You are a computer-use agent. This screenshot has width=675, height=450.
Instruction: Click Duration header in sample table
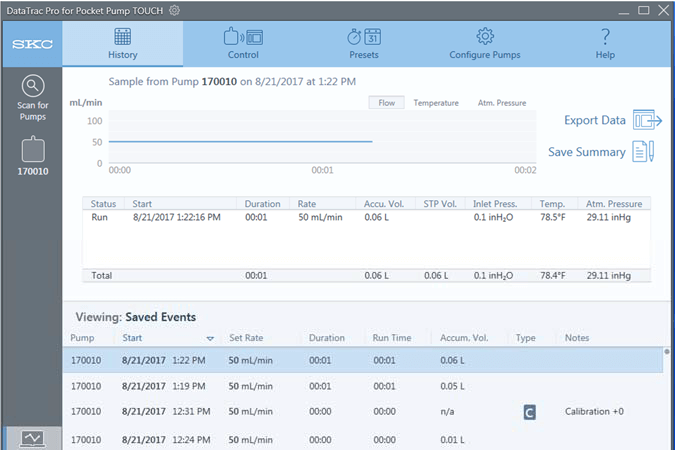(x=262, y=204)
